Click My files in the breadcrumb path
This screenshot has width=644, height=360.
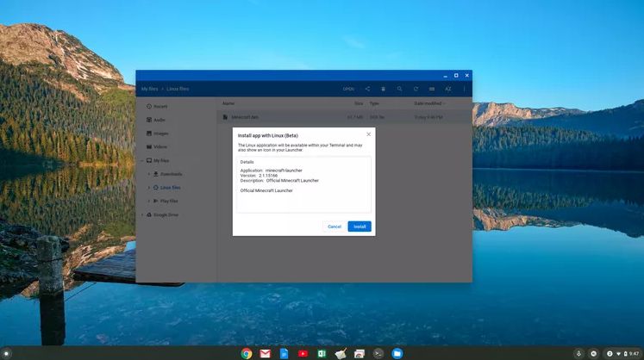tap(149, 89)
